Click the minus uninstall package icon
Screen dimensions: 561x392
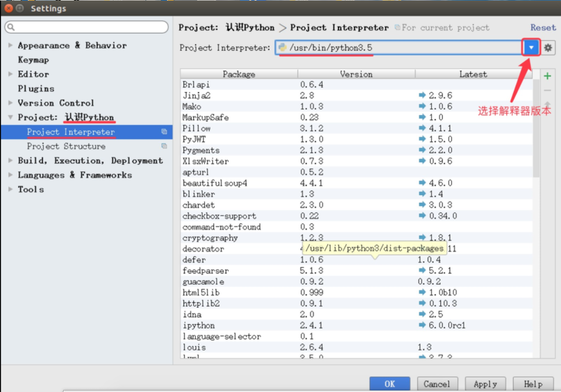click(547, 90)
